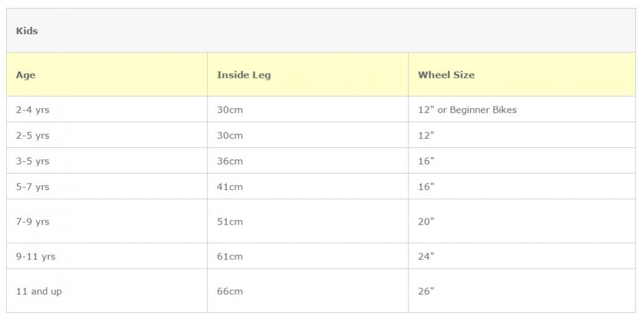Select the Age column header
644x319 pixels.
coord(26,75)
